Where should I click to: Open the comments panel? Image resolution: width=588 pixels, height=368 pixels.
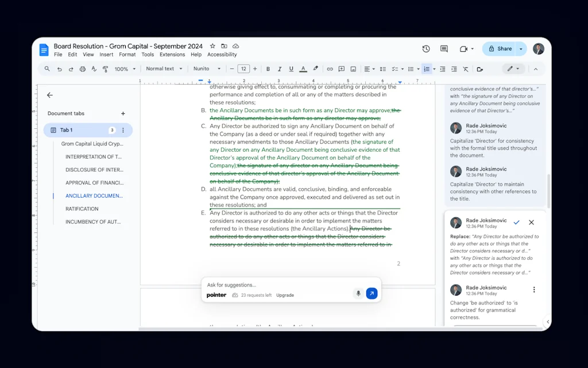point(443,49)
